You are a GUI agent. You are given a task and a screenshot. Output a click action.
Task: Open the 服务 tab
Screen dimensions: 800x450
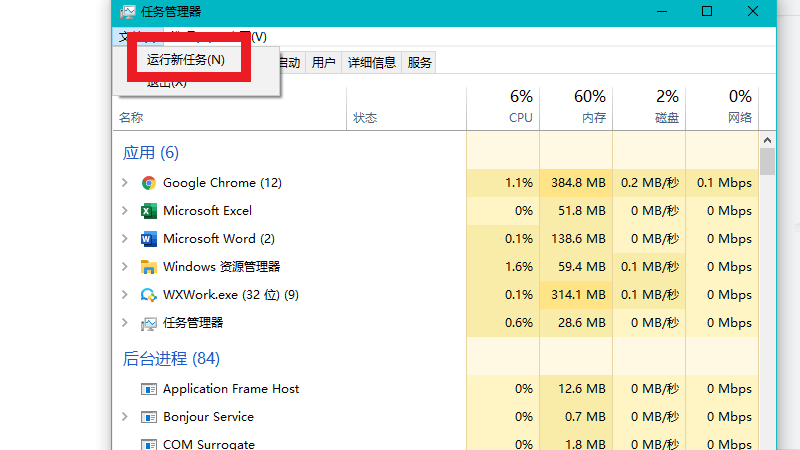[420, 63]
